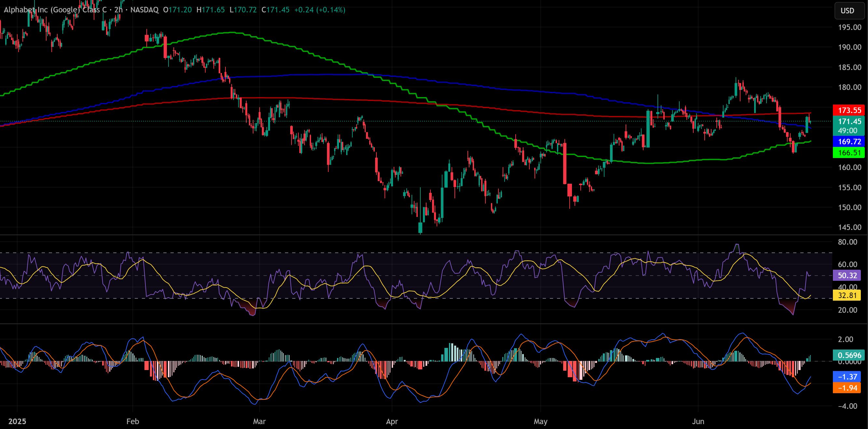Click the Apr label on time axis
This screenshot has height=429, width=868.
[392, 421]
